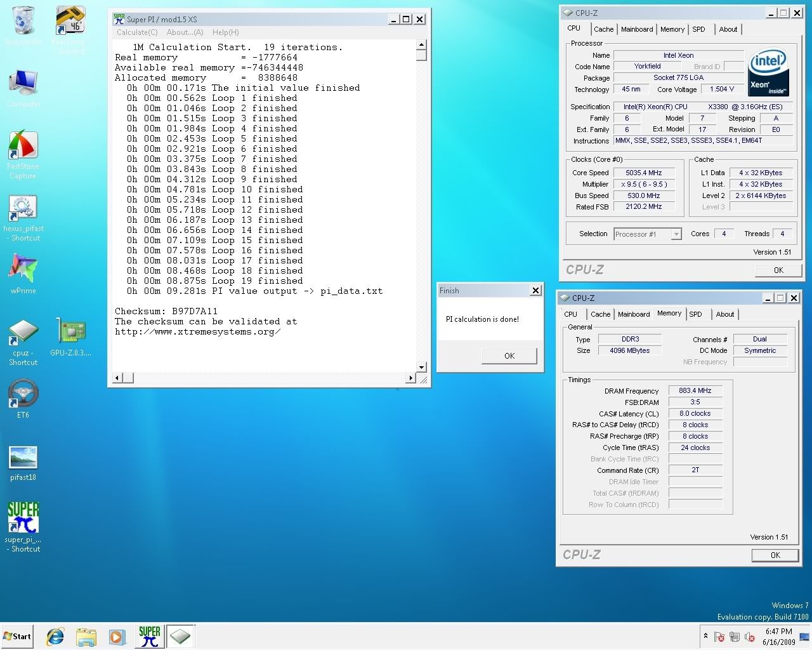The width and height of the screenshot is (812, 650).
Task: Launch FastStone Capture desktop icon
Action: pyautogui.click(x=23, y=154)
